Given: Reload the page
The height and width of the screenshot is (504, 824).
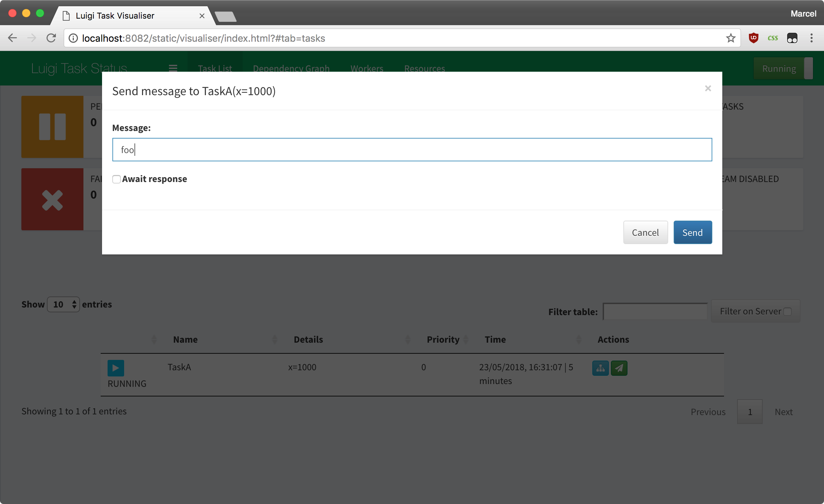Looking at the screenshot, I should coord(51,38).
